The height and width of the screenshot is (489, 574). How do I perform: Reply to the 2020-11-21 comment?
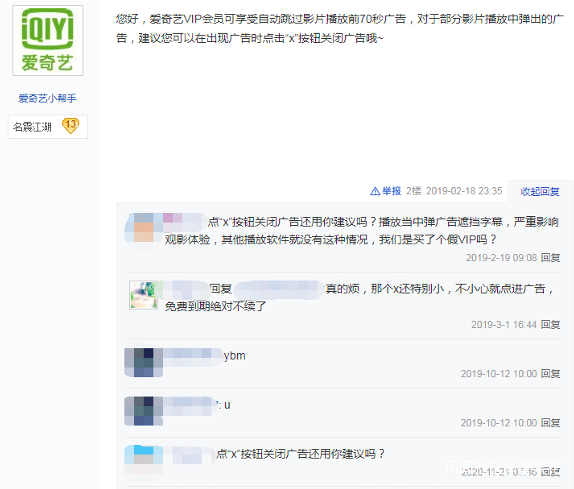coord(551,472)
